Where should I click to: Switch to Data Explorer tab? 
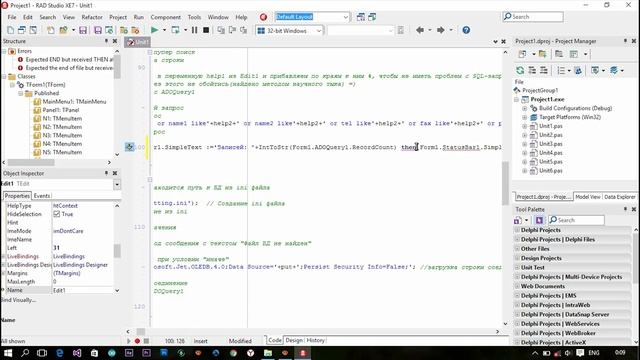click(x=620, y=197)
